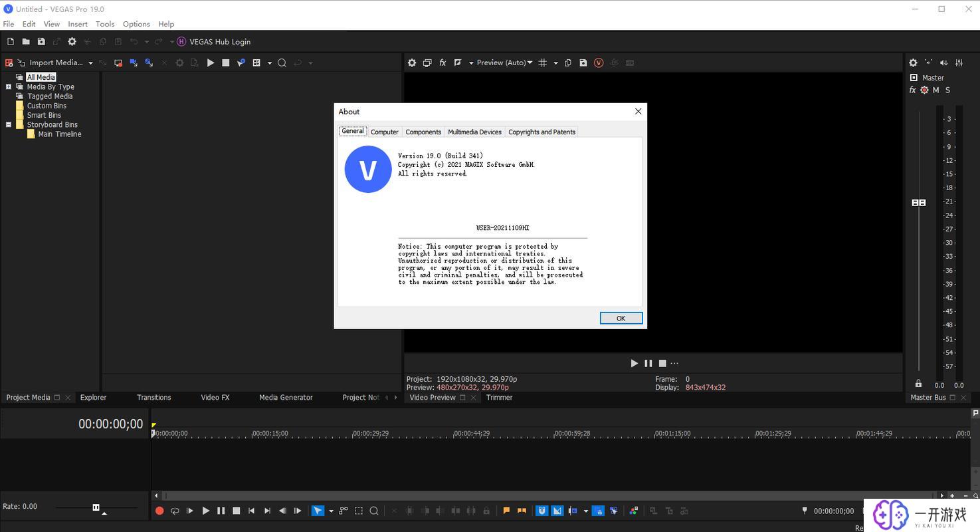Click Master bus automation settings icon
Viewport: 980px width, 532px height.
(x=924, y=90)
